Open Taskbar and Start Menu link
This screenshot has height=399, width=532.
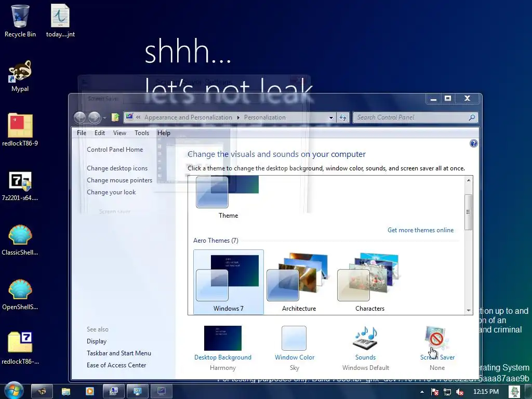(119, 353)
